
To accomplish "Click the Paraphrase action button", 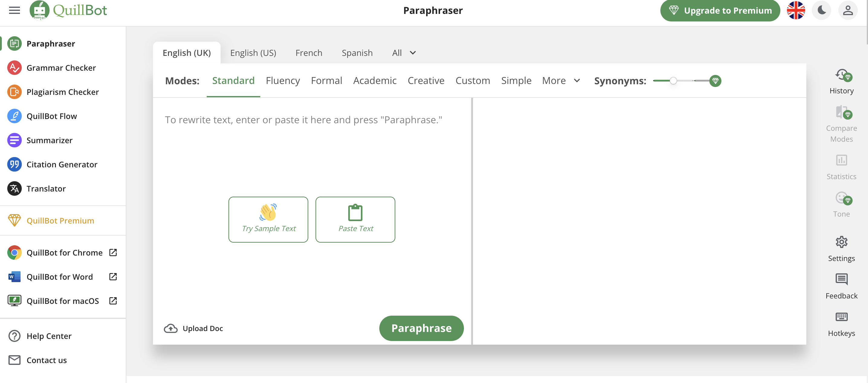I will point(422,328).
